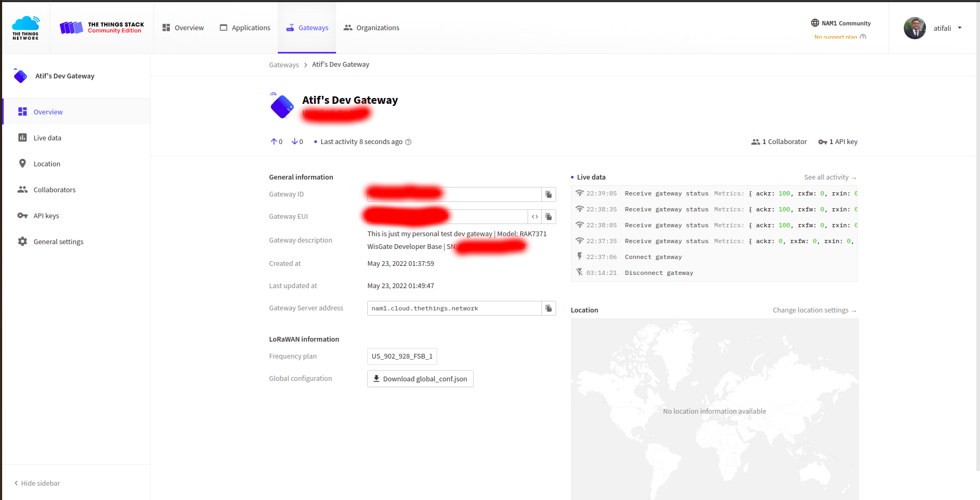Open API keys in the sidebar

[x=76, y=216]
